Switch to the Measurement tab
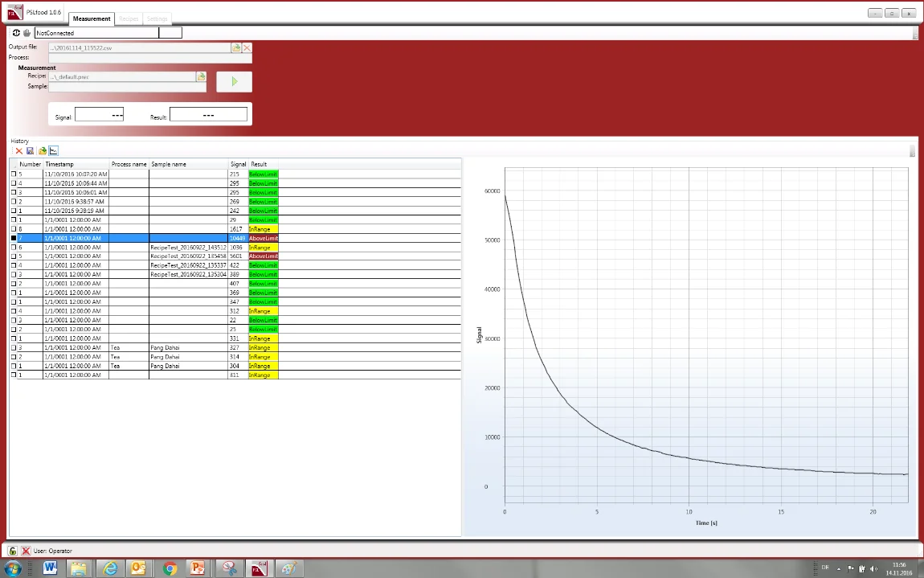 [x=91, y=18]
